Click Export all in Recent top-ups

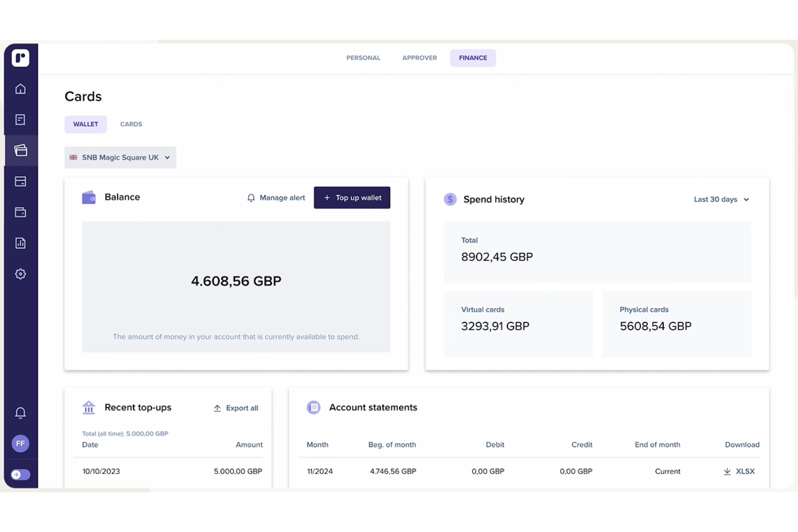(236, 408)
